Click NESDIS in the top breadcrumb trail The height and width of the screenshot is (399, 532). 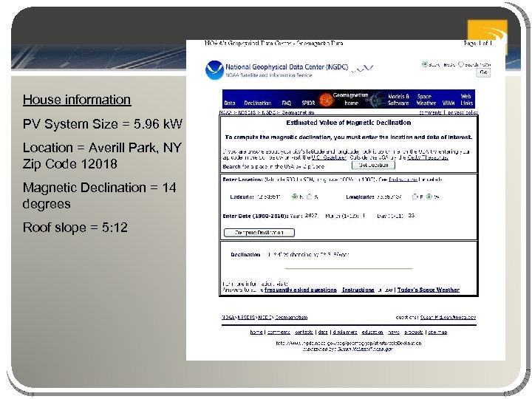click(246, 112)
